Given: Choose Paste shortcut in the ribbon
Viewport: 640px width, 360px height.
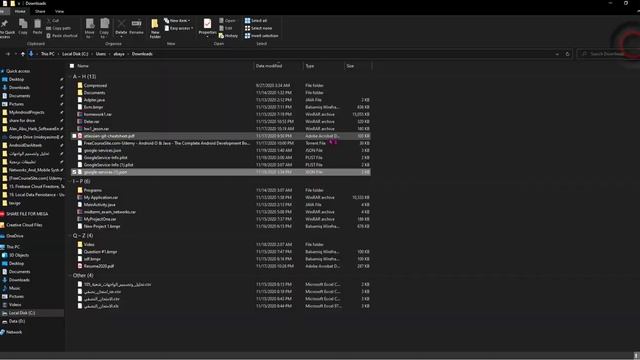Looking at the screenshot, I should [x=62, y=36].
